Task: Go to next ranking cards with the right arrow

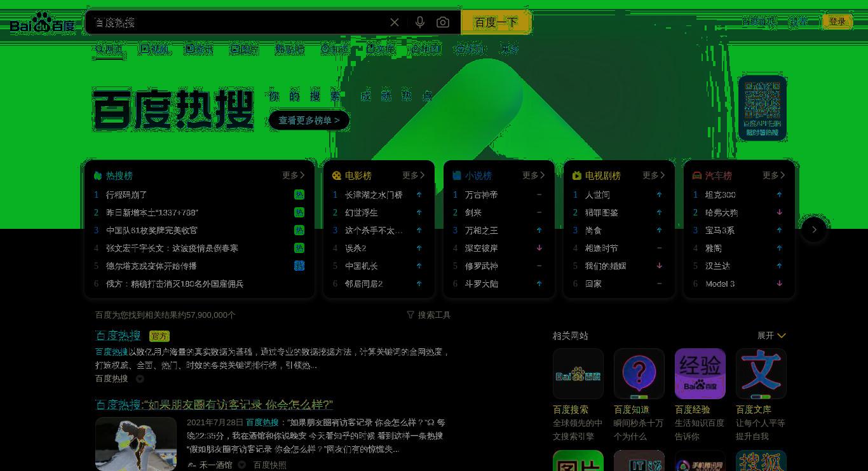Action: click(x=814, y=229)
